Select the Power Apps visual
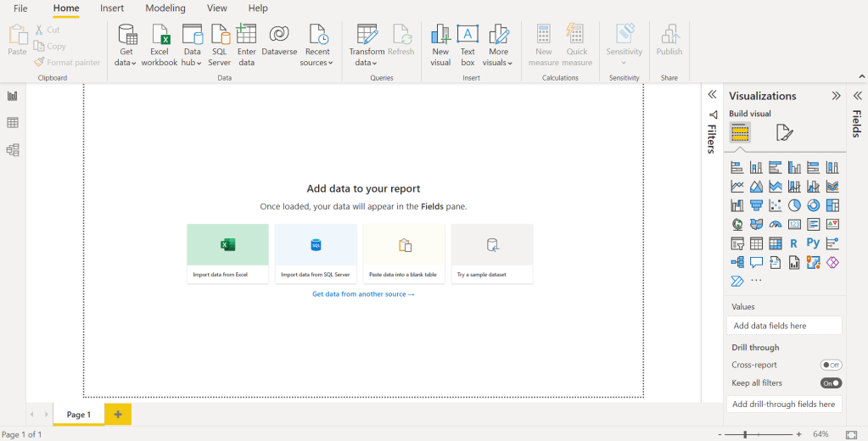Screen dimensions: 868x441 [832, 262]
